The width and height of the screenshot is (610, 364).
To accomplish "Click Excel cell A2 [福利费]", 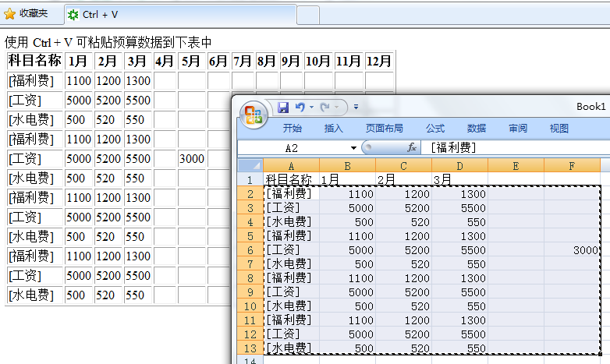I will 292,193.
